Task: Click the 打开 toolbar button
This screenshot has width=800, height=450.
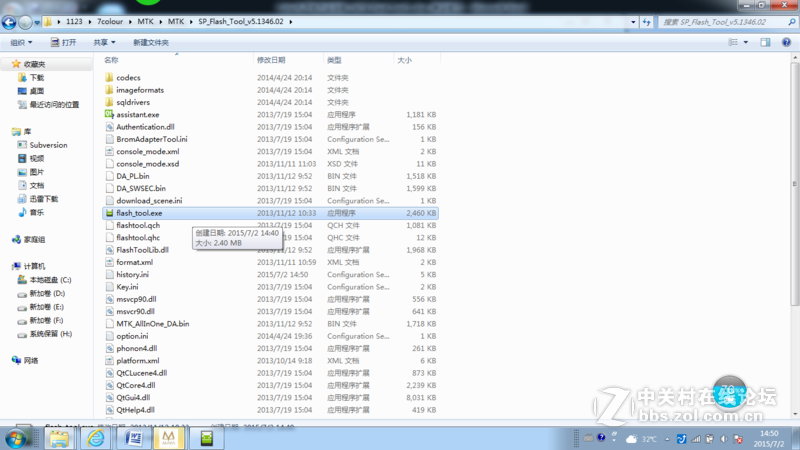Action: click(x=63, y=42)
